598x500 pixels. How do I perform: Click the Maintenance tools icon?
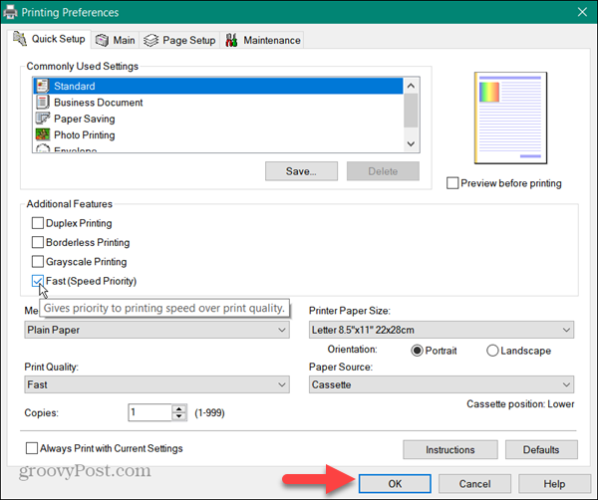point(231,40)
